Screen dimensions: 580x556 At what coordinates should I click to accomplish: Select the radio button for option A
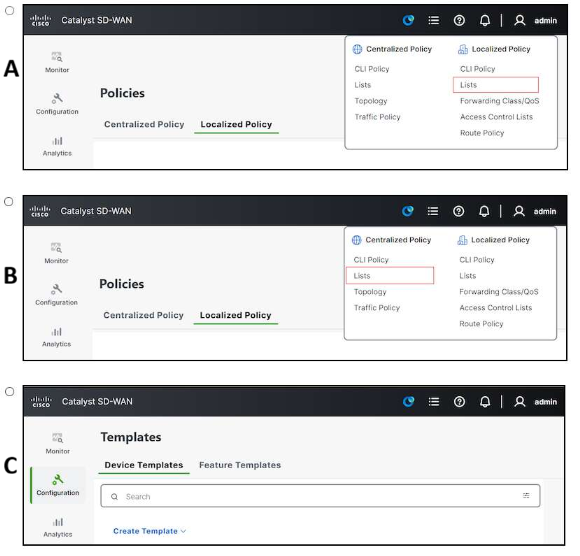tap(9, 10)
